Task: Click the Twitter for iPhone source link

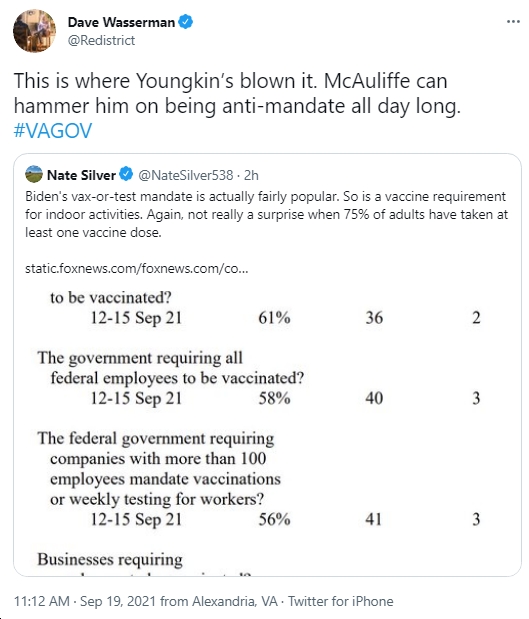Action: point(341,601)
